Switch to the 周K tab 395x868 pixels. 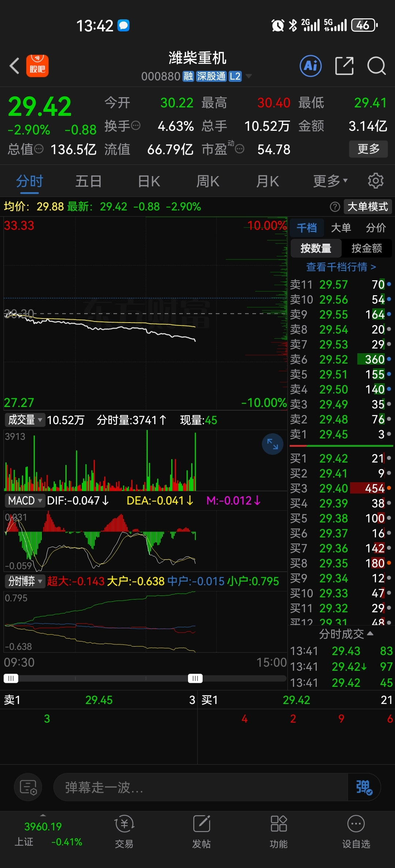(208, 181)
